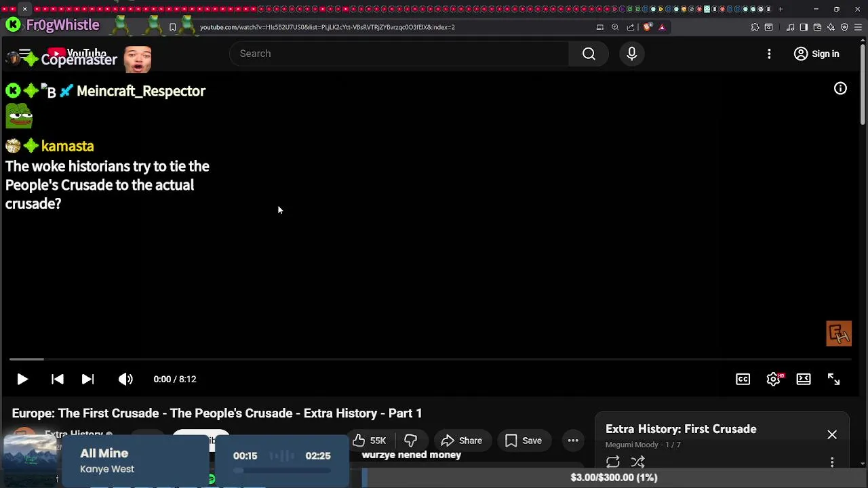Click the Extra History: First Crusade playlist title
The image size is (868, 488).
[x=681, y=429]
